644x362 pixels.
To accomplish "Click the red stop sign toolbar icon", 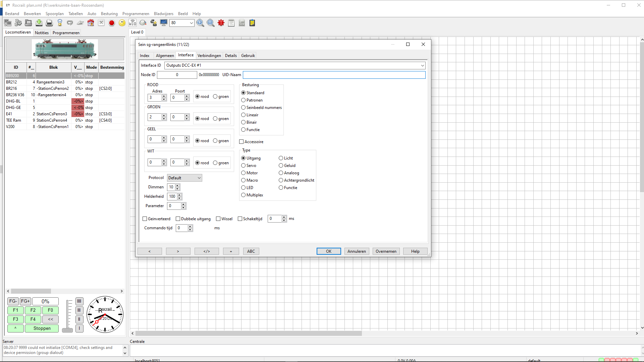I will click(x=112, y=23).
